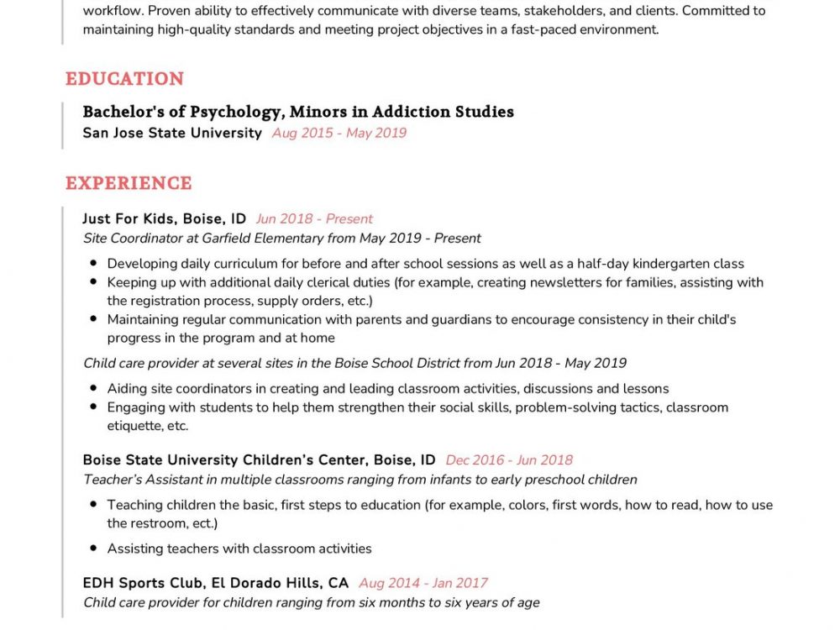840x630 pixels.
Task: Click the EXPERIENCE section heading
Action: click(x=129, y=183)
